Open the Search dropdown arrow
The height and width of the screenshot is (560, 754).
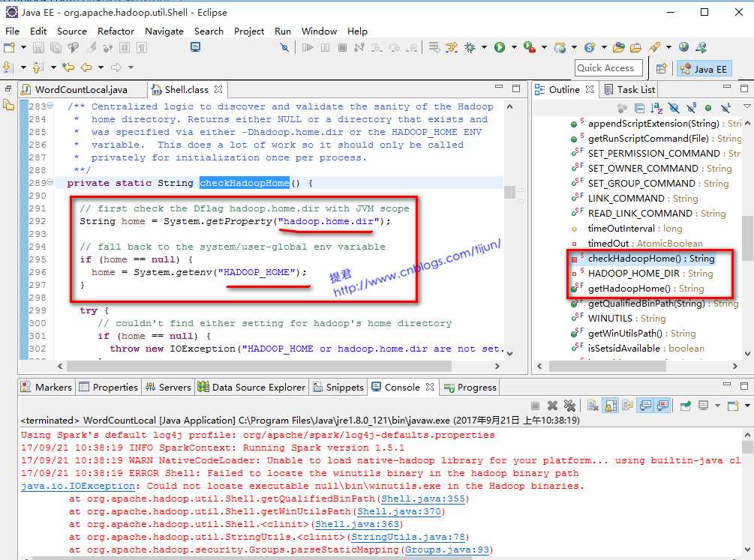[668, 47]
